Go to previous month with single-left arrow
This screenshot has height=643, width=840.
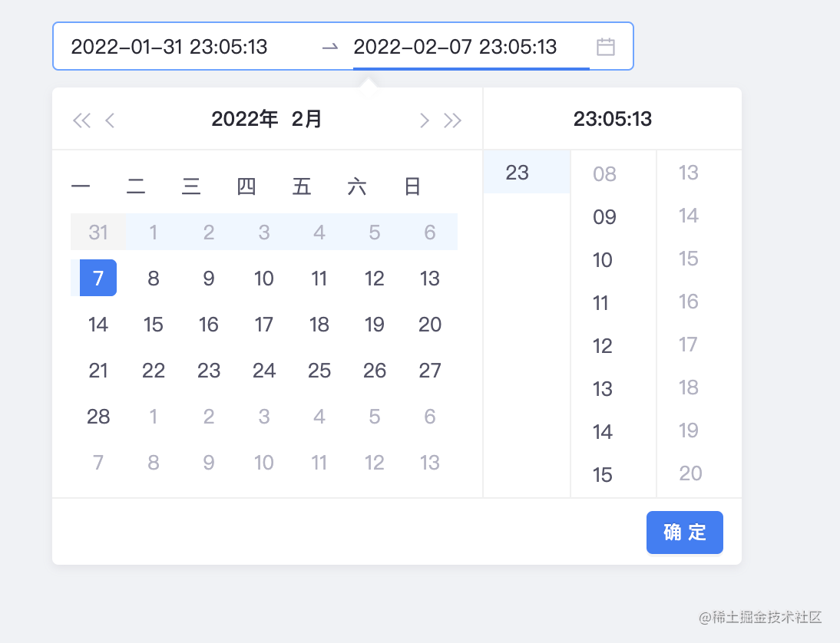pyautogui.click(x=110, y=120)
